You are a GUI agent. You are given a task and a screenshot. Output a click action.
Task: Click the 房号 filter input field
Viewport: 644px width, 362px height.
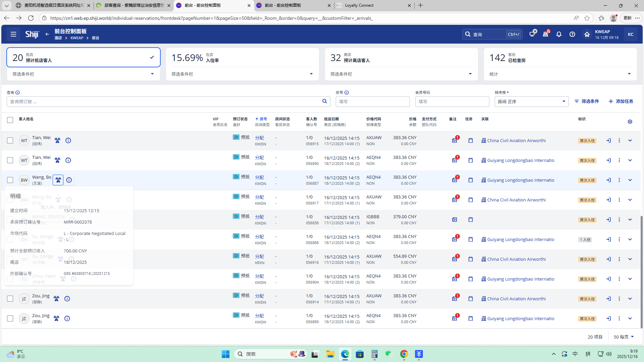372,102
